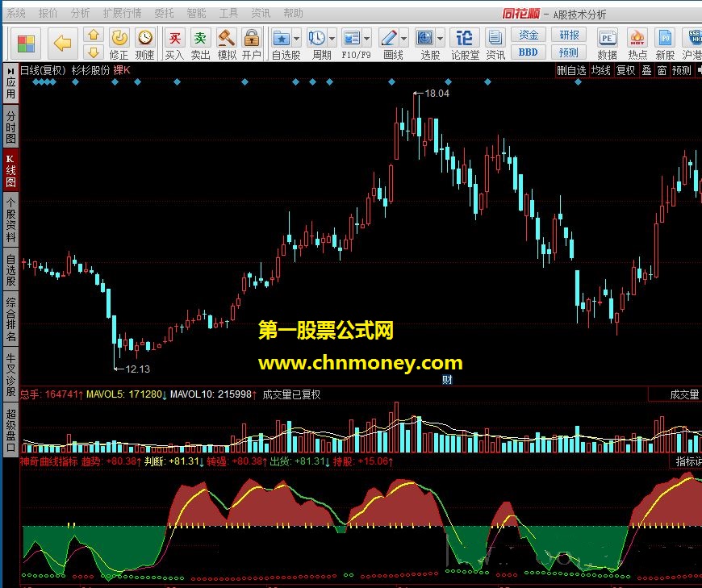Select the 画线 pencil tool
The image size is (702, 588).
(x=389, y=38)
